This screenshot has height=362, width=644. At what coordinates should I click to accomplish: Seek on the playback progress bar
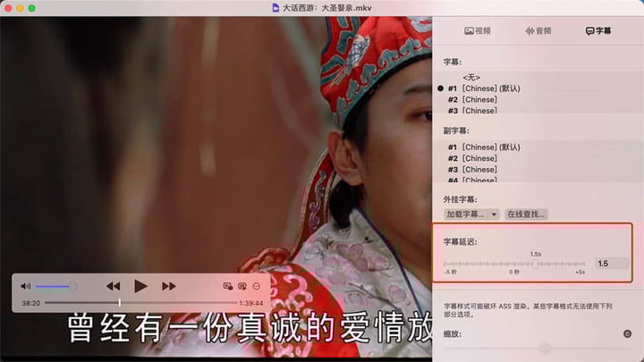point(141,303)
